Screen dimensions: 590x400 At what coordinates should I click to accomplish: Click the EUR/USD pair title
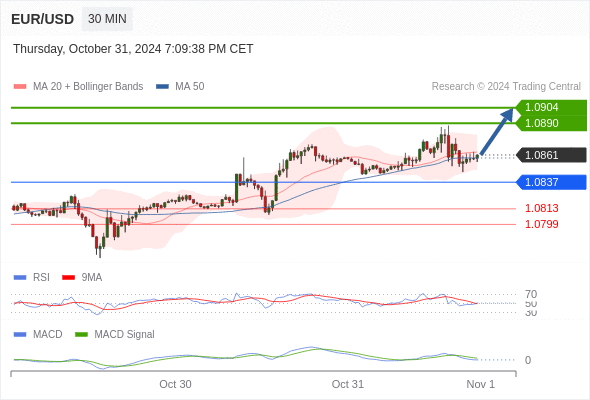point(43,19)
